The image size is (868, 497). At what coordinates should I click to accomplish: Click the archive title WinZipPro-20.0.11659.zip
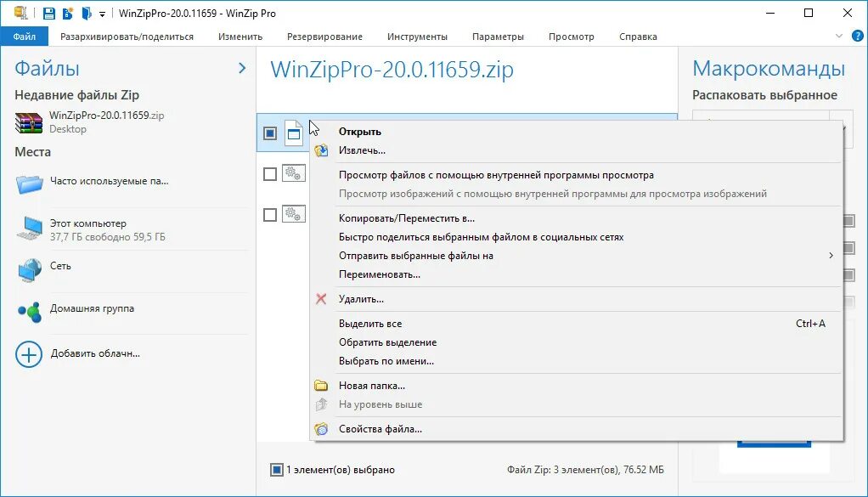[392, 69]
